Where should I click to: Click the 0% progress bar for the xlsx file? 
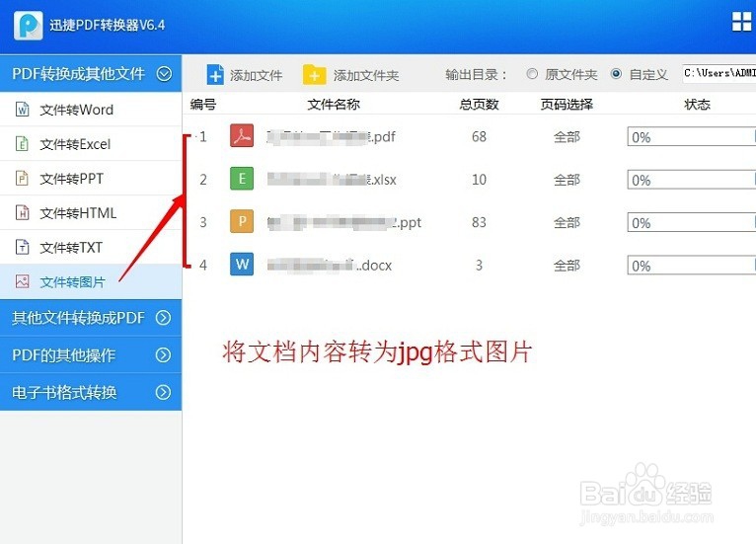click(x=692, y=180)
